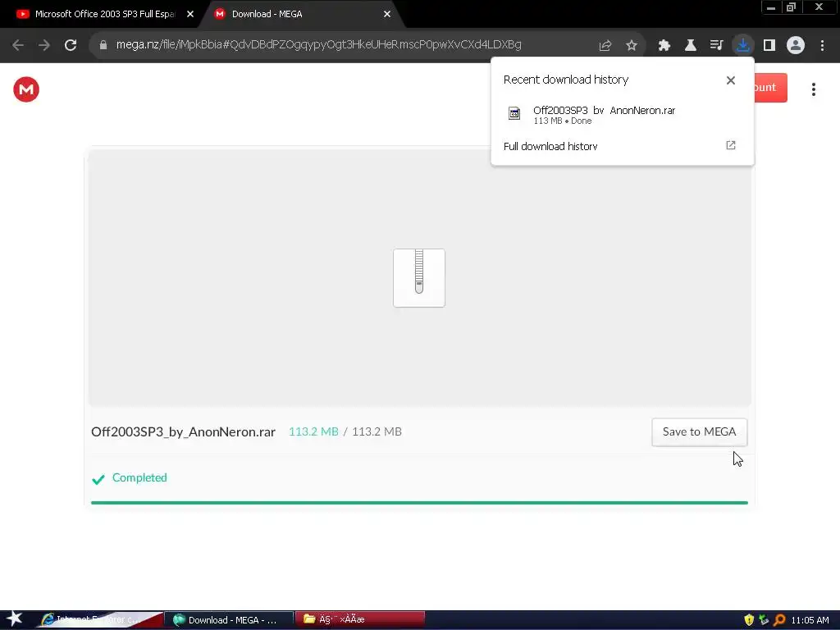Close the Microsoft Office 2003 tab
Viewport: 840px width, 630px height.
click(190, 15)
